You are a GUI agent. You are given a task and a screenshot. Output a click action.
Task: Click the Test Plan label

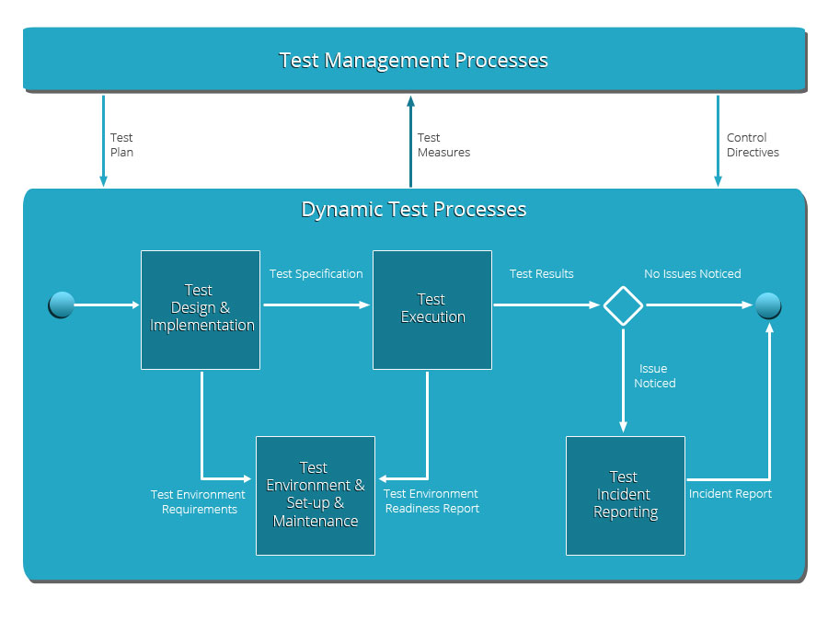[x=121, y=144]
